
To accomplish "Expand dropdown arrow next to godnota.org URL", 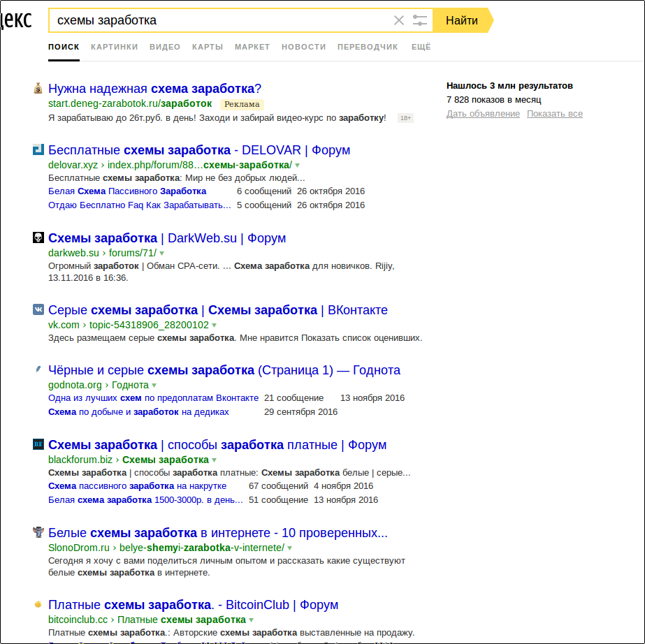I will [x=154, y=386].
